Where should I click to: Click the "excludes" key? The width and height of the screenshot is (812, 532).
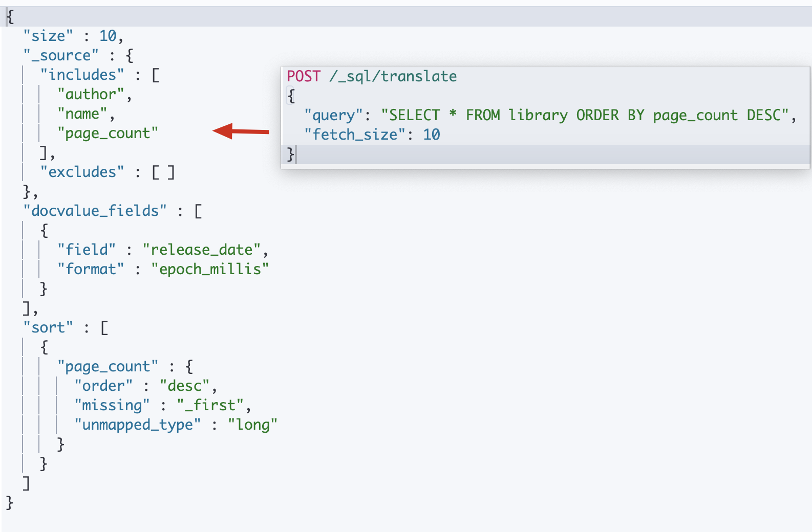[x=82, y=172]
